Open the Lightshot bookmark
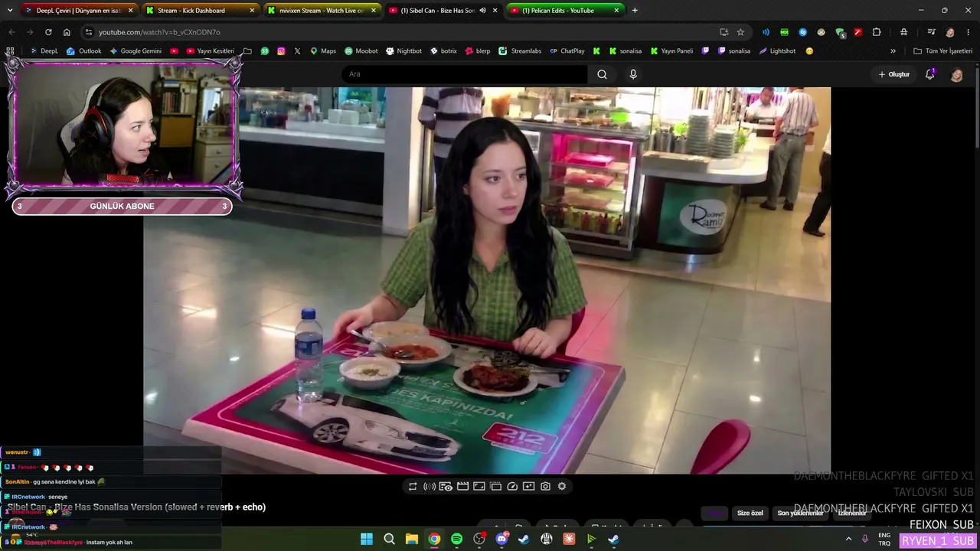Image resolution: width=980 pixels, height=551 pixels. tap(777, 51)
